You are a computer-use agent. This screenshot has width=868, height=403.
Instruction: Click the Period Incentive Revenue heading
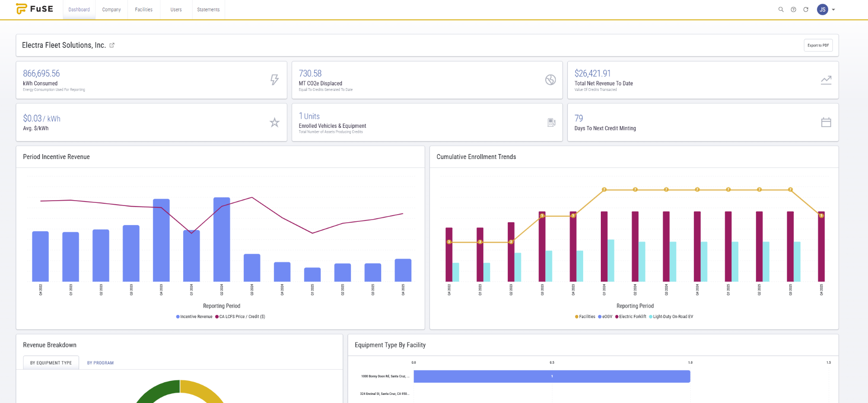click(x=57, y=157)
